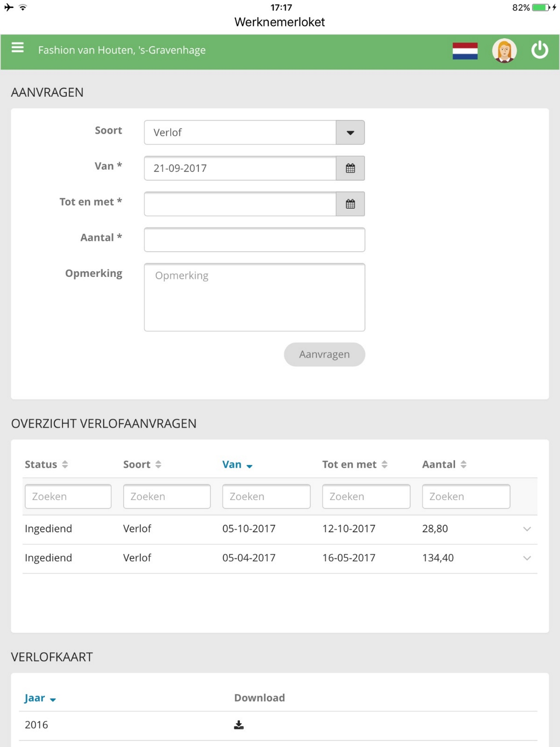The height and width of the screenshot is (747, 560).
Task: Click Tot en met column Zoeken filter
Action: point(366,497)
